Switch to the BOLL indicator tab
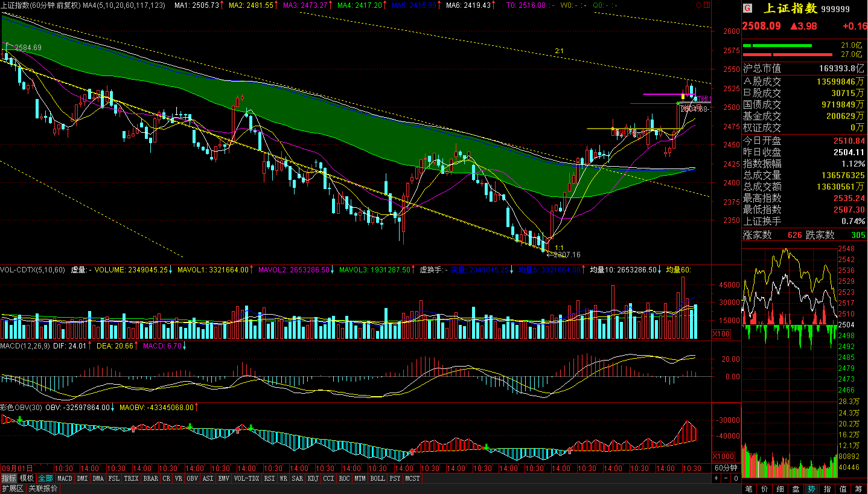The width and height of the screenshot is (868, 494). point(377,478)
